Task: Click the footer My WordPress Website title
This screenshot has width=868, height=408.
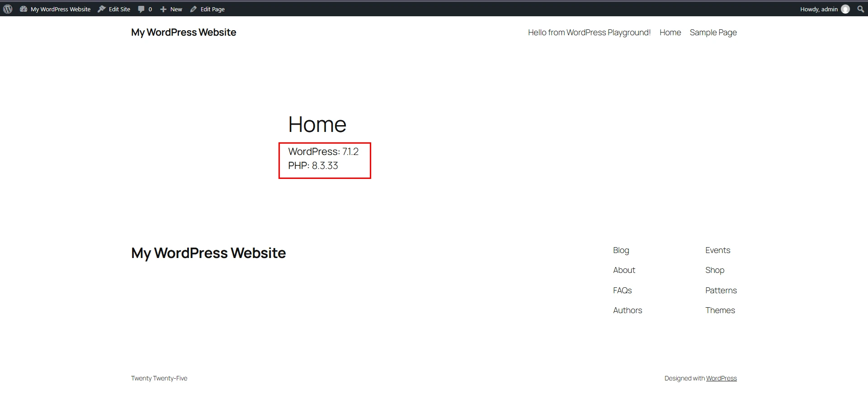Action: click(x=208, y=253)
